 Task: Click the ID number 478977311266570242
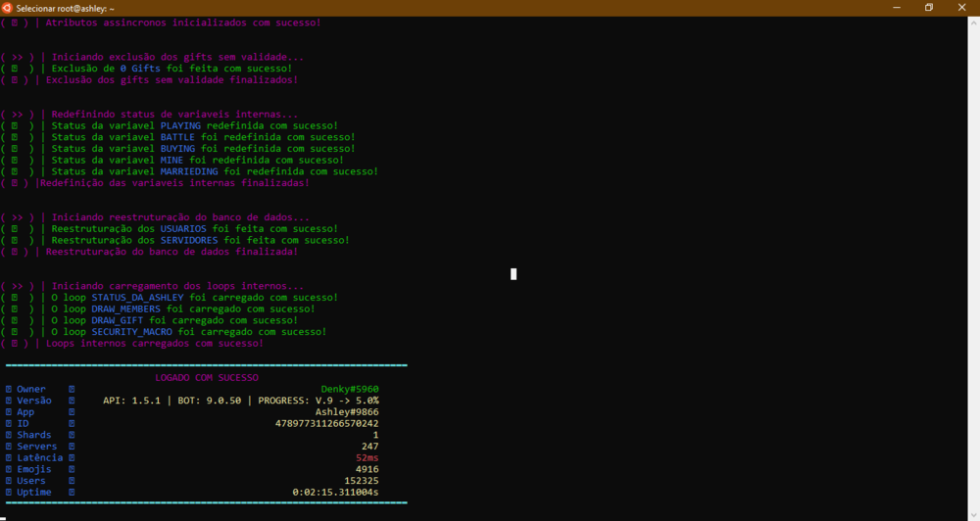pos(326,424)
